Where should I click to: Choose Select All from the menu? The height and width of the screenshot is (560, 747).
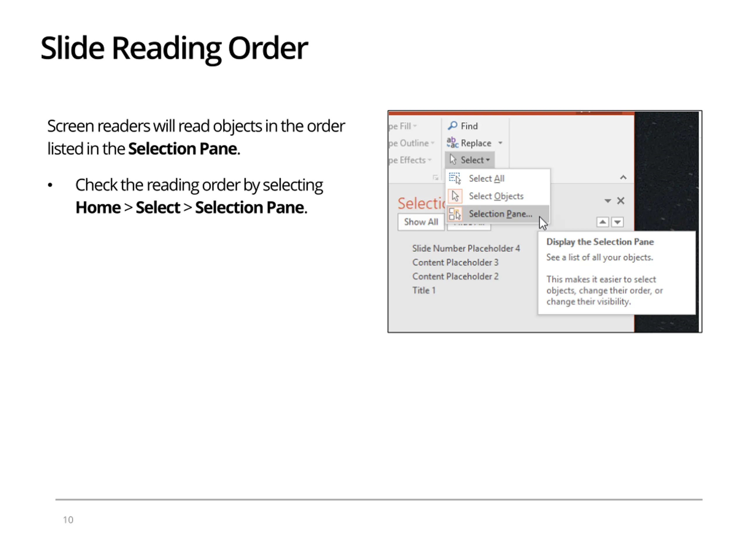click(498, 178)
